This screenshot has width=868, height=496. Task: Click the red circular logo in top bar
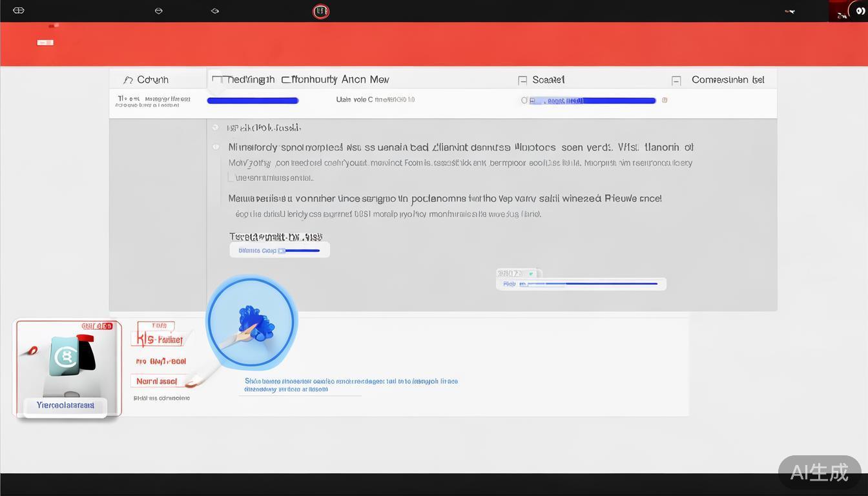(321, 11)
